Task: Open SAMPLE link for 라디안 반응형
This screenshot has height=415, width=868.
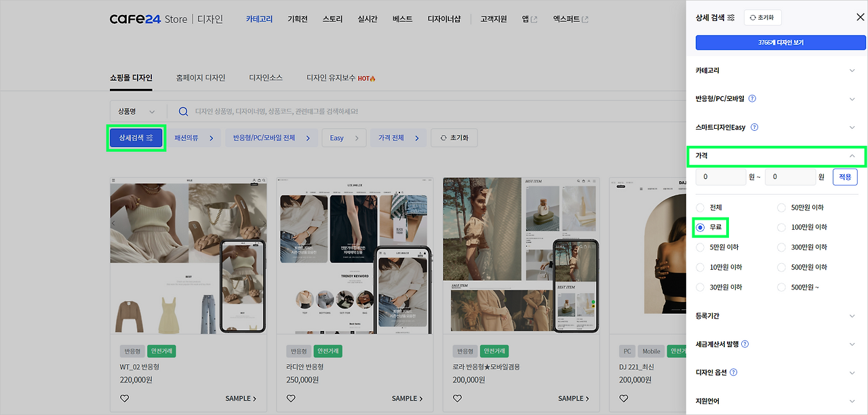Action: pyautogui.click(x=408, y=399)
